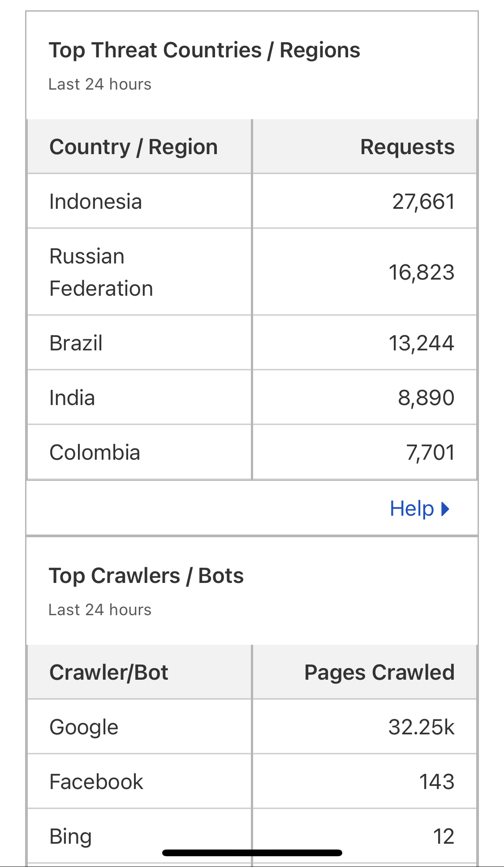Select the India row
Screen dimensions: 504x867
click(252, 398)
